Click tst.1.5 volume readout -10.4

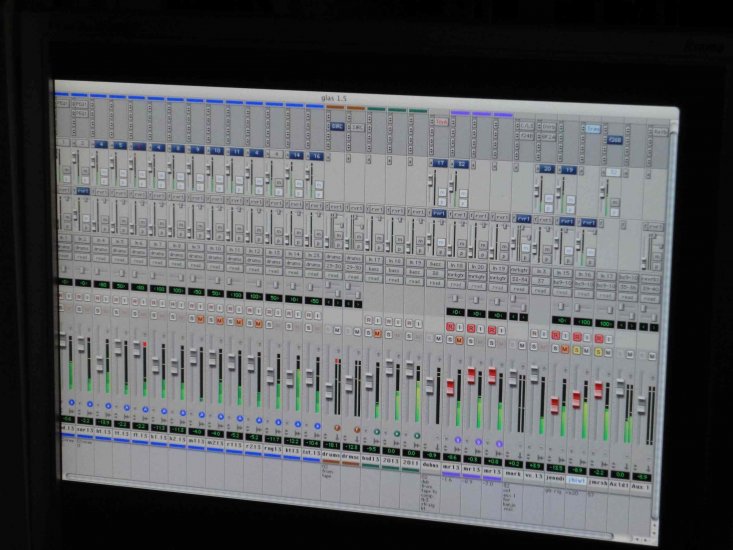click(311, 443)
